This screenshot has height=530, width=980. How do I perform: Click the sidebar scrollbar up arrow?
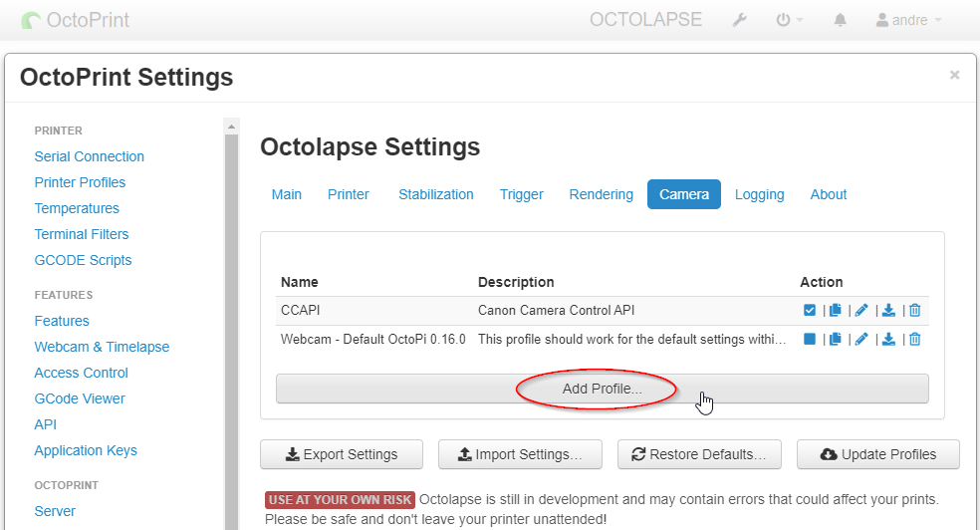click(231, 127)
